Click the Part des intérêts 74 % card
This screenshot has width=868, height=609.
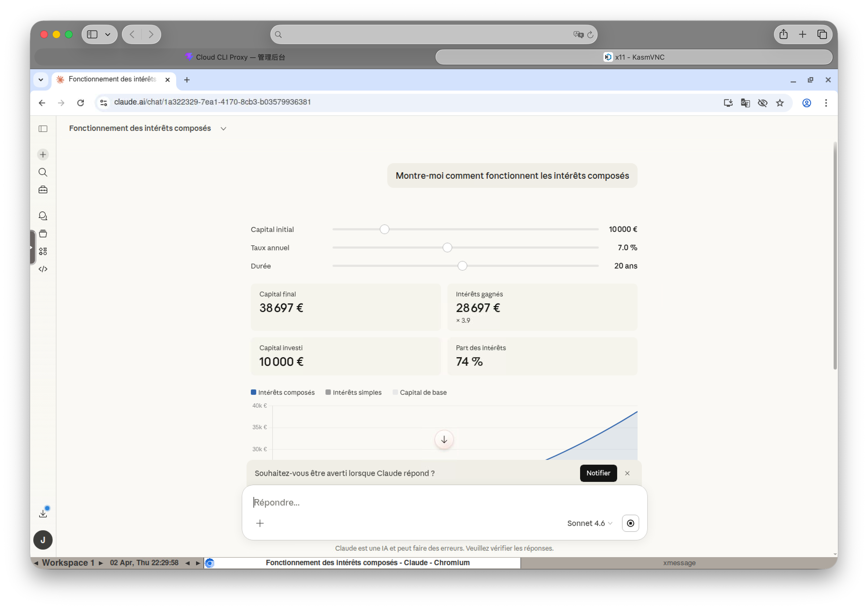[x=542, y=356]
